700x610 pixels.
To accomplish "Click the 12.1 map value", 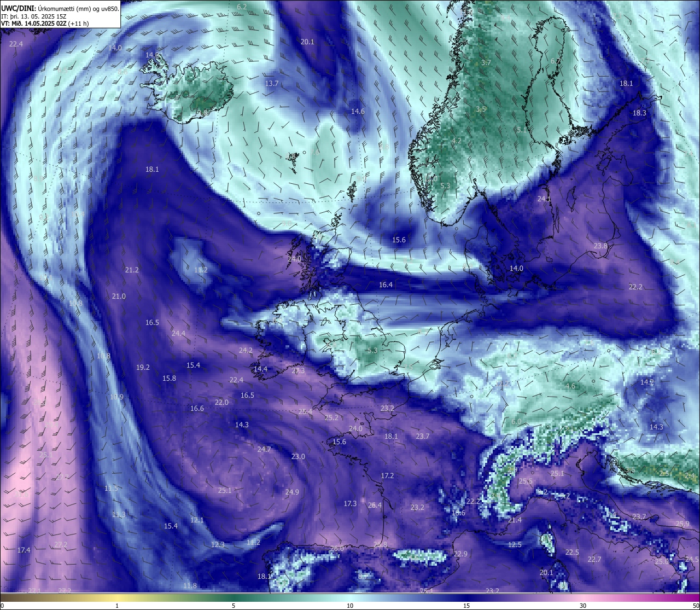I will (197, 520).
